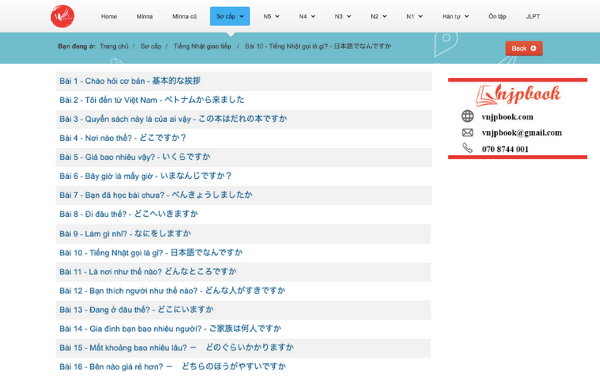Open lesson Bài 2 - Tôi đến từ Việt Nam
This screenshot has width=600, height=376.
(152, 100)
